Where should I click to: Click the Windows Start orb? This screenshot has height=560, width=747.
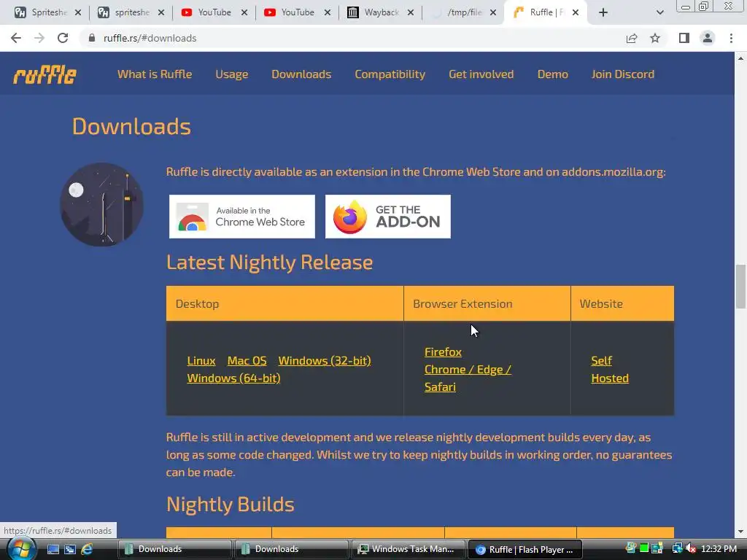coord(21,548)
